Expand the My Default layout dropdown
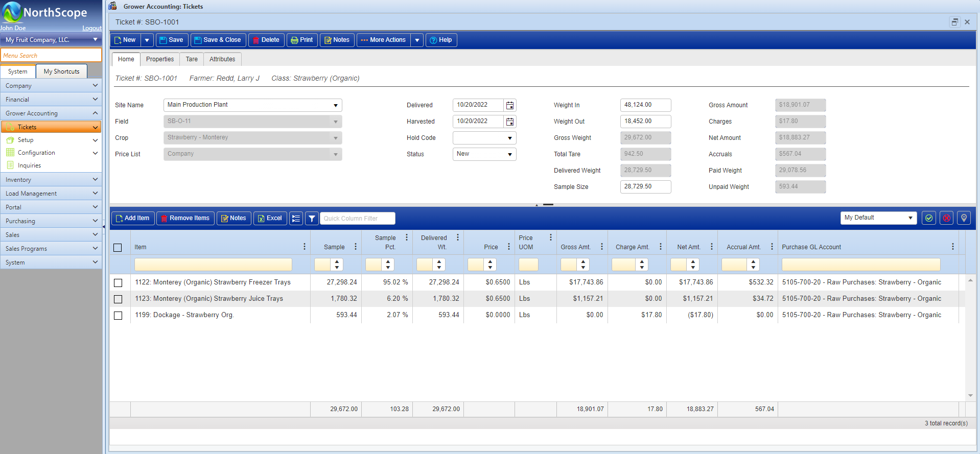980x454 pixels. click(x=910, y=218)
